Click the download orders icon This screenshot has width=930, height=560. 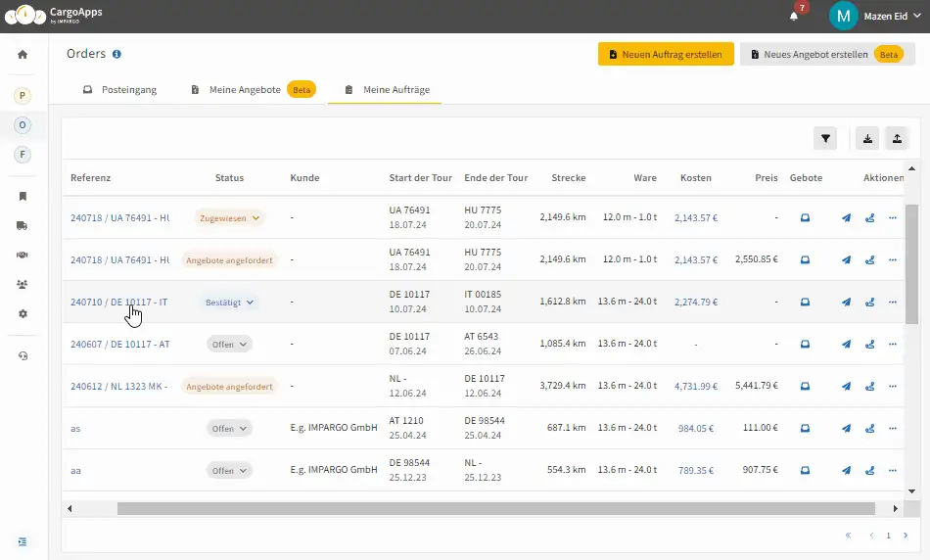(x=867, y=139)
